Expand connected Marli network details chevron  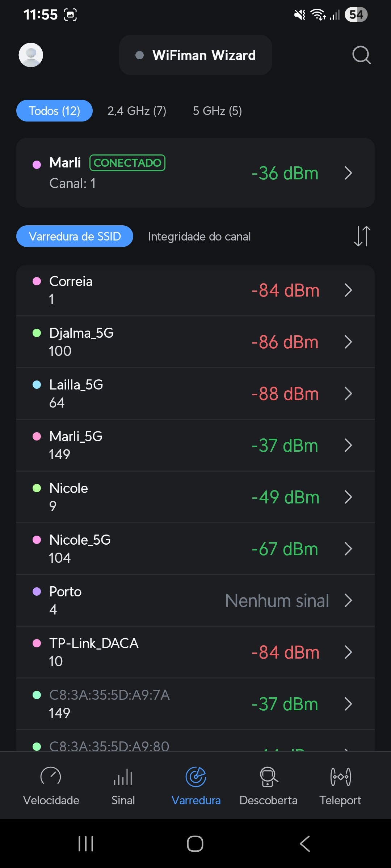[348, 173]
